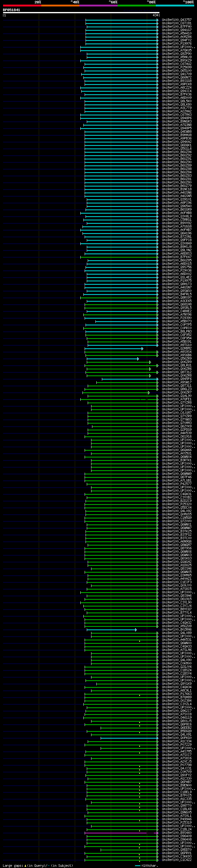
Task: Click the UniRef100_P25699 label
Action: (176, 67)
